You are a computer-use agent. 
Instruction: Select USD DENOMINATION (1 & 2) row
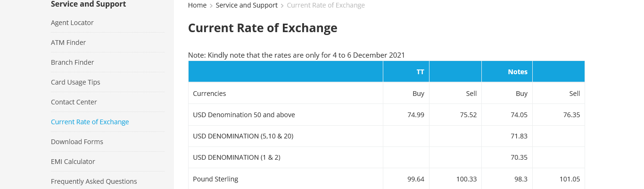pos(237,157)
